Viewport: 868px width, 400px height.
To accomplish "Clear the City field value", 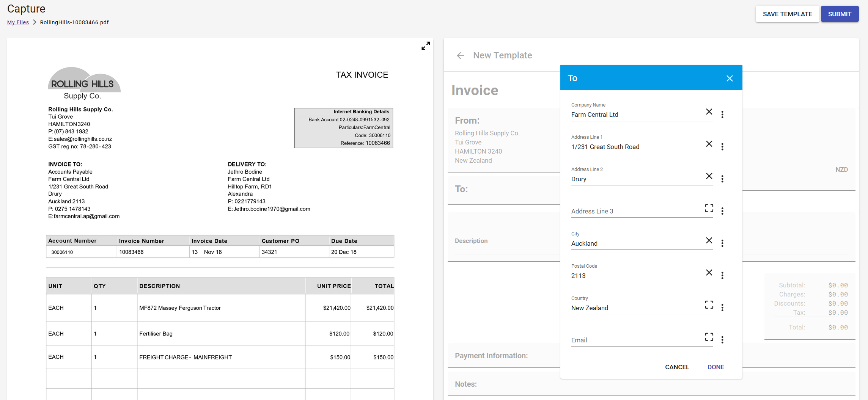I will [x=709, y=241].
